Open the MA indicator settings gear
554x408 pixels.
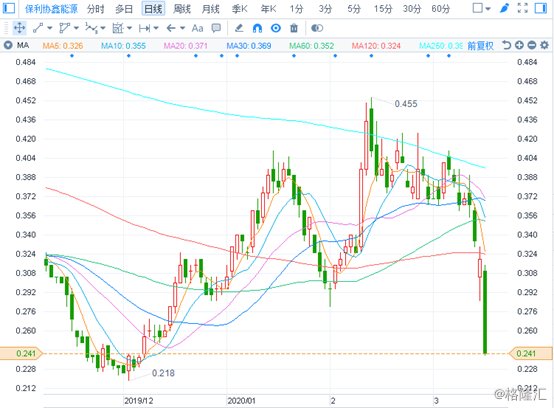[x=544, y=45]
